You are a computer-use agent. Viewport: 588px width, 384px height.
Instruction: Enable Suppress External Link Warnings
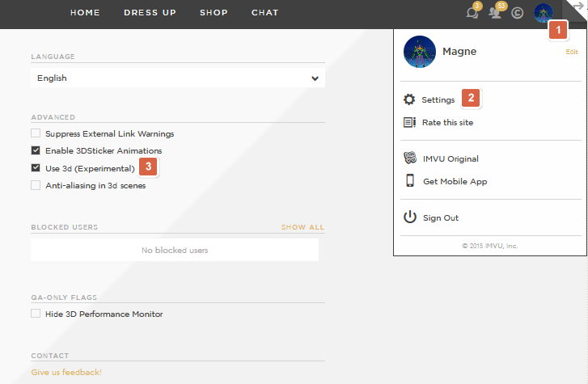(36, 133)
